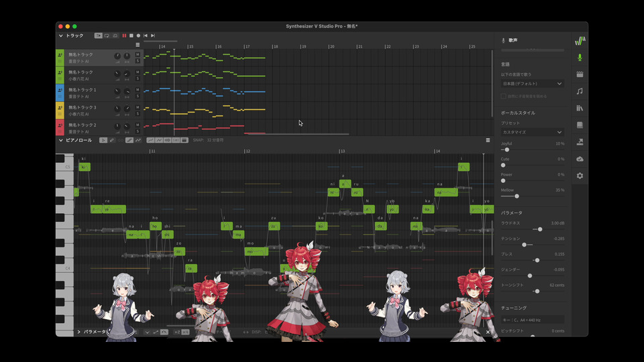Stop playback with the square stop button
This screenshot has width=644, height=362.
pos(131,36)
